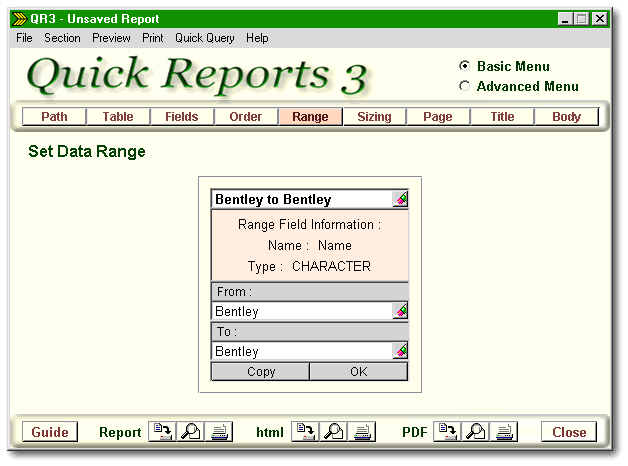The height and width of the screenshot is (466, 628).
Task: Select the Advanced Menu radio button
Action: point(465,86)
